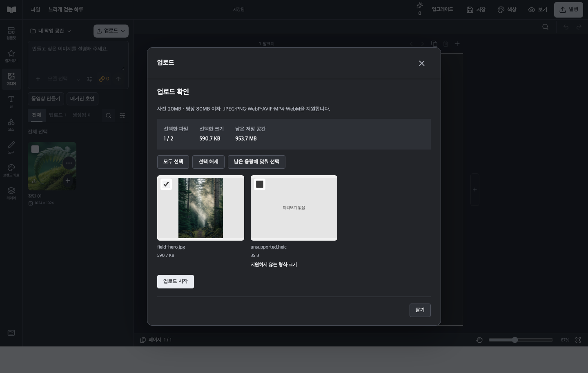
Task: Switch to the 업로드 tab in the media list
Action: click(57, 115)
